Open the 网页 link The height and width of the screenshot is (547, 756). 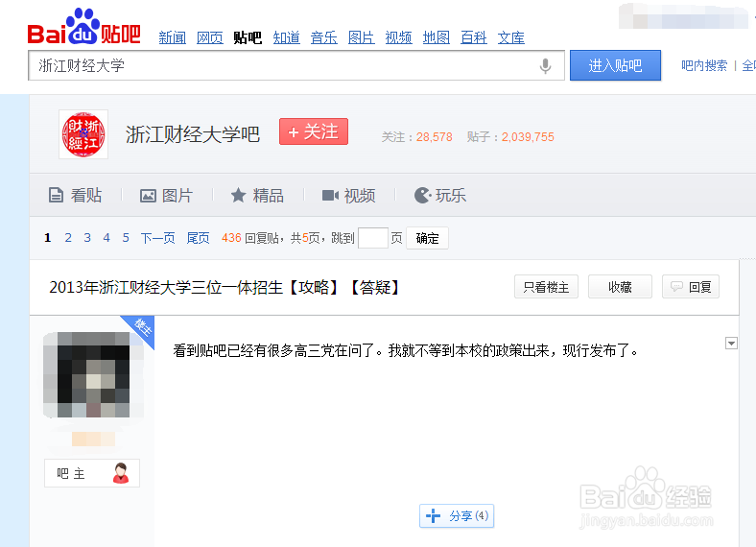[x=210, y=37]
